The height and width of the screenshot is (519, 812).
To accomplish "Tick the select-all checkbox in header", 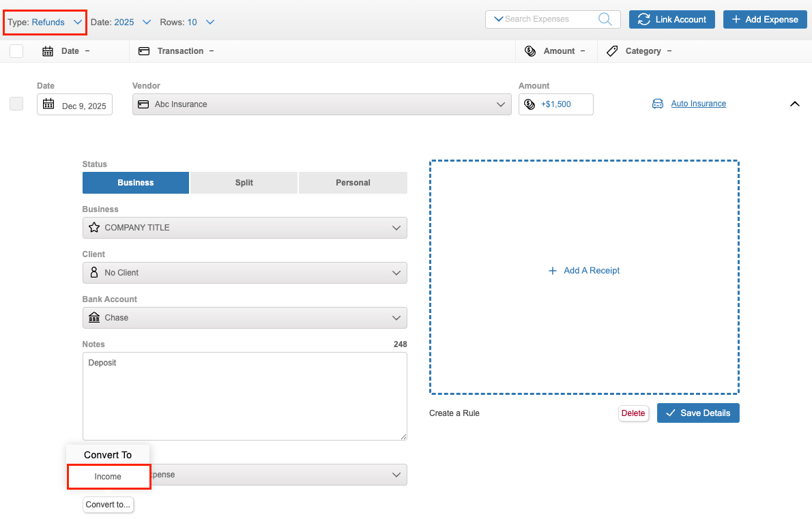I will [16, 51].
